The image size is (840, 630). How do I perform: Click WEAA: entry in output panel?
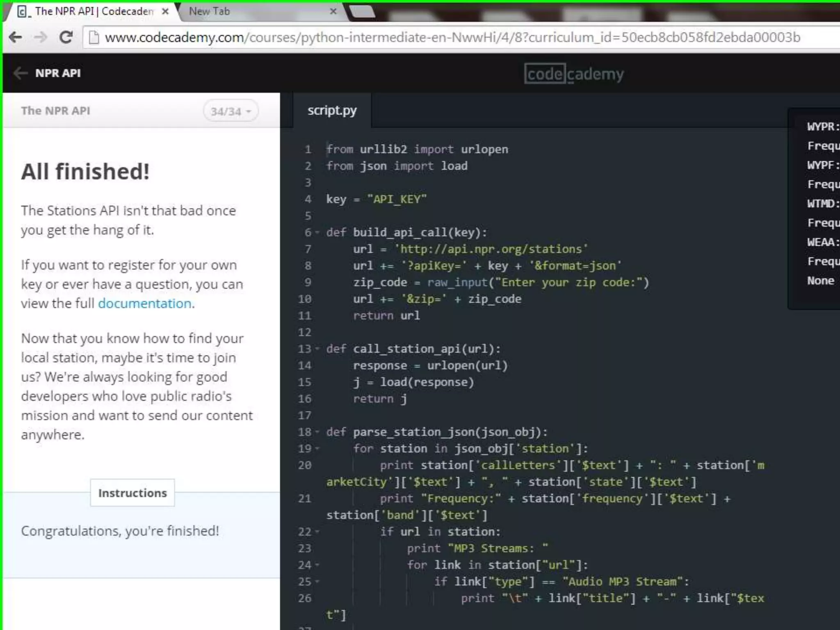click(x=823, y=242)
